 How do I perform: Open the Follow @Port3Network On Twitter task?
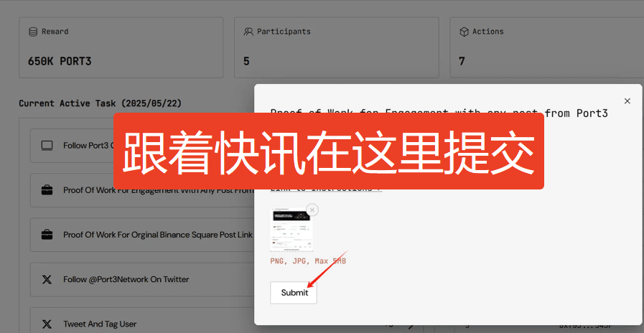pos(142,280)
